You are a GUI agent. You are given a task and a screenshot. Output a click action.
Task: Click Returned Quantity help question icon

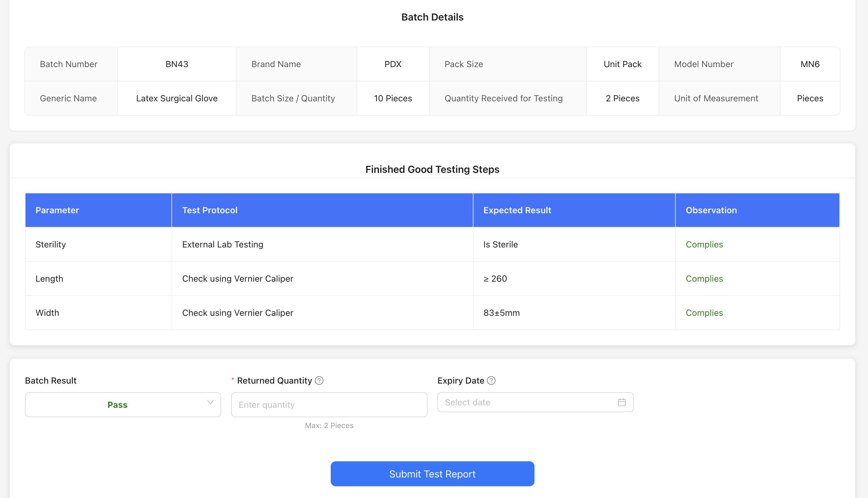click(x=319, y=380)
